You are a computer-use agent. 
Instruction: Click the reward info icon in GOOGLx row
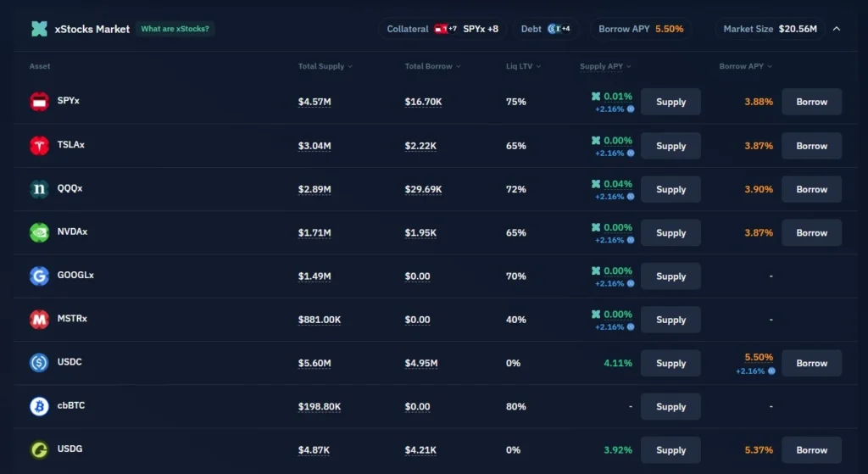[630, 283]
